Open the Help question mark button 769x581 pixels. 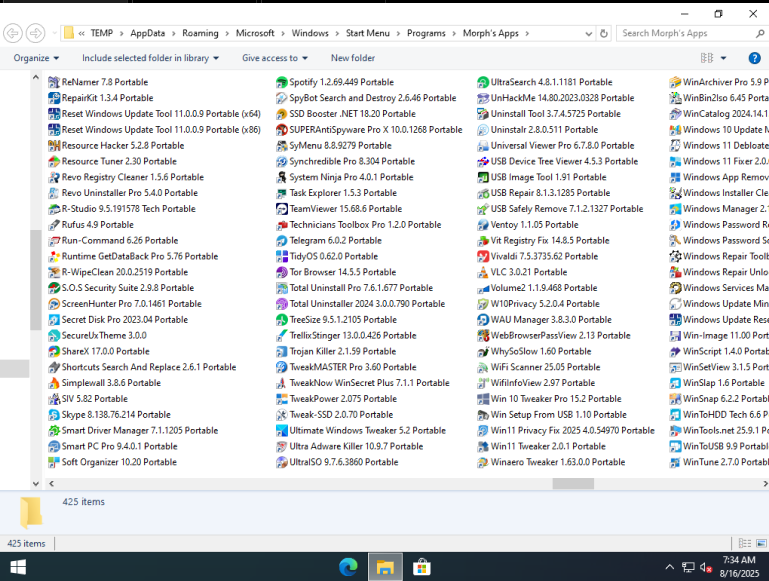point(754,58)
